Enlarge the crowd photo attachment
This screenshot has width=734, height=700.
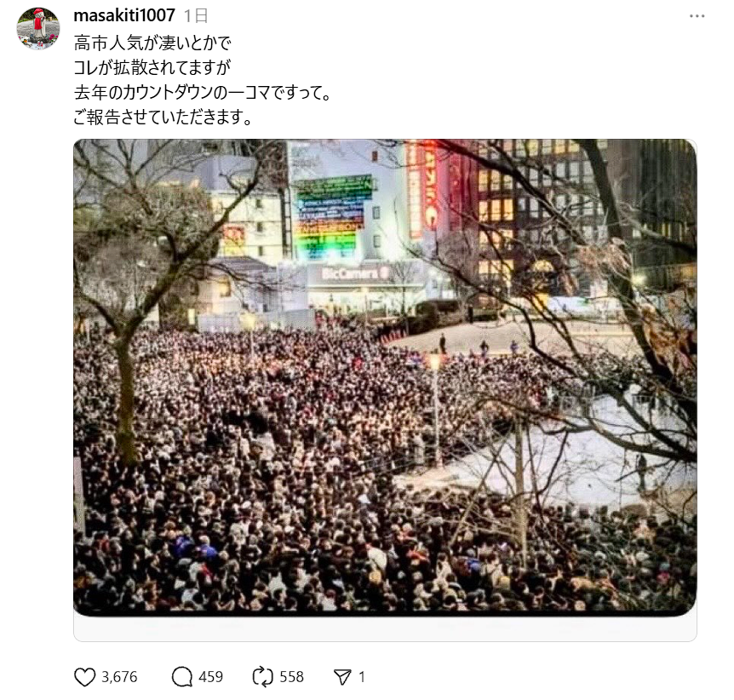click(385, 377)
